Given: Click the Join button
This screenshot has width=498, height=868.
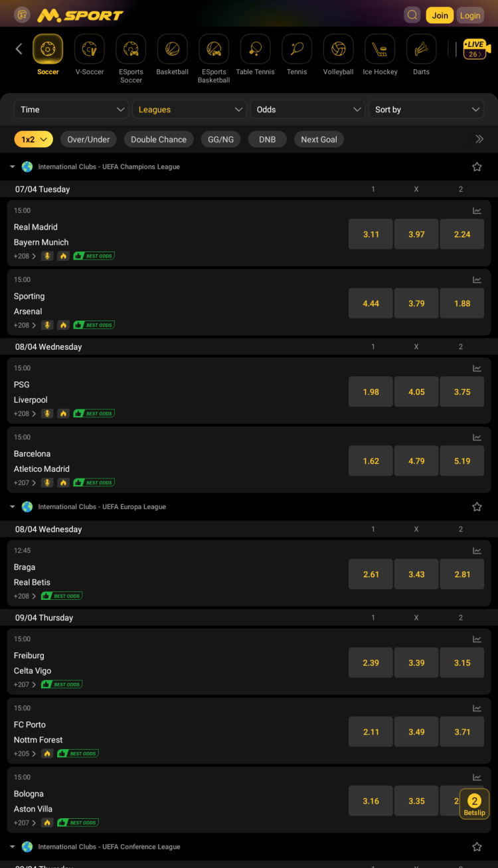Looking at the screenshot, I should (x=440, y=15).
